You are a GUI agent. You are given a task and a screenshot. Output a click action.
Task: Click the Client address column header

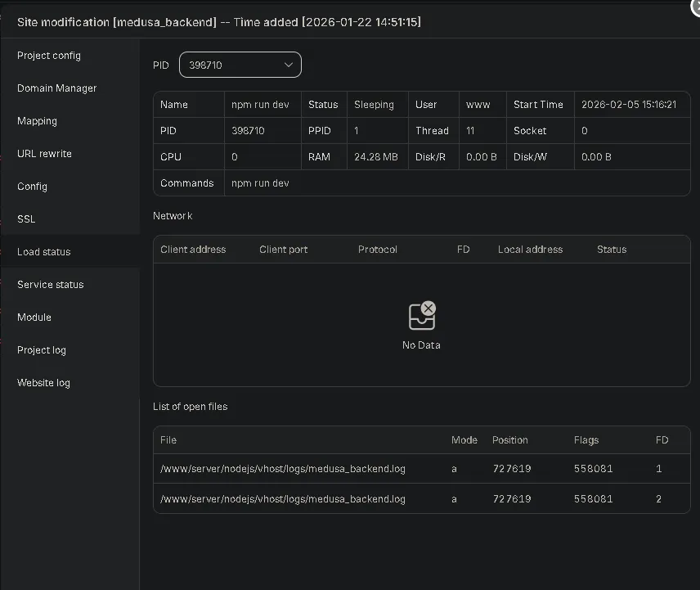point(193,250)
